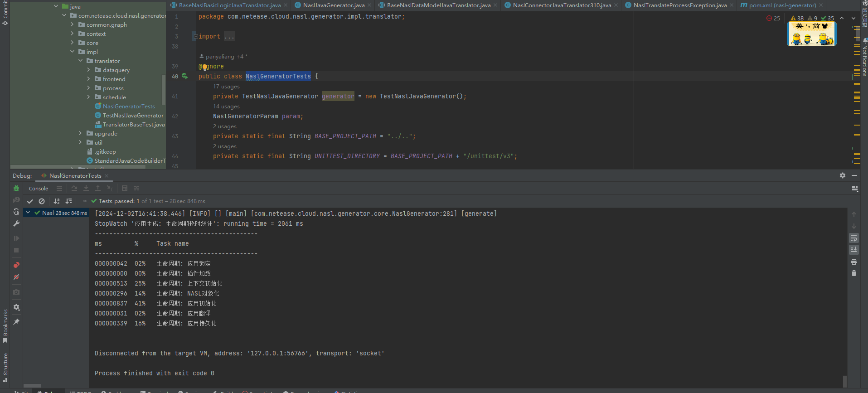Click the Show Execution Point icon

[x=59, y=188]
